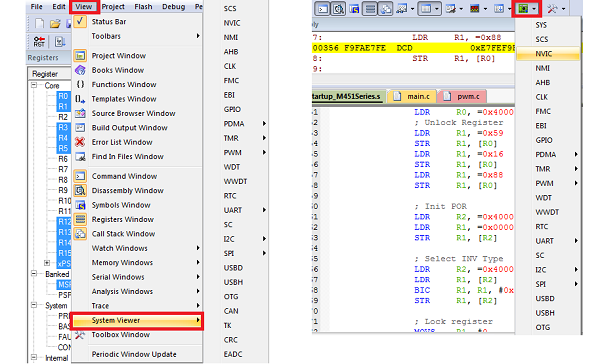Open the File menu

click(x=37, y=7)
